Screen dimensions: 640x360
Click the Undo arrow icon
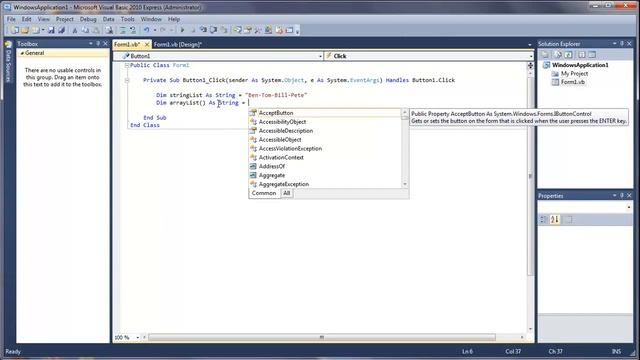[146, 30]
